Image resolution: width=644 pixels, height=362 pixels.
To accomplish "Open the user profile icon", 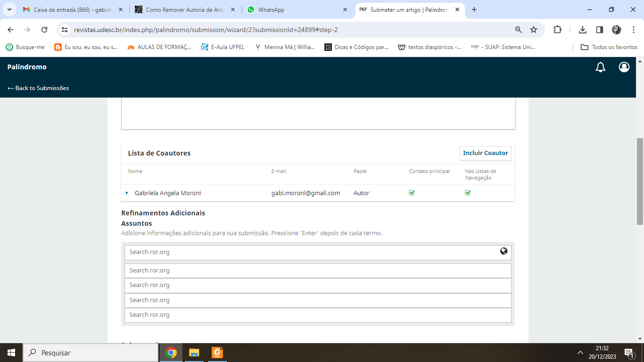I will pyautogui.click(x=624, y=67).
